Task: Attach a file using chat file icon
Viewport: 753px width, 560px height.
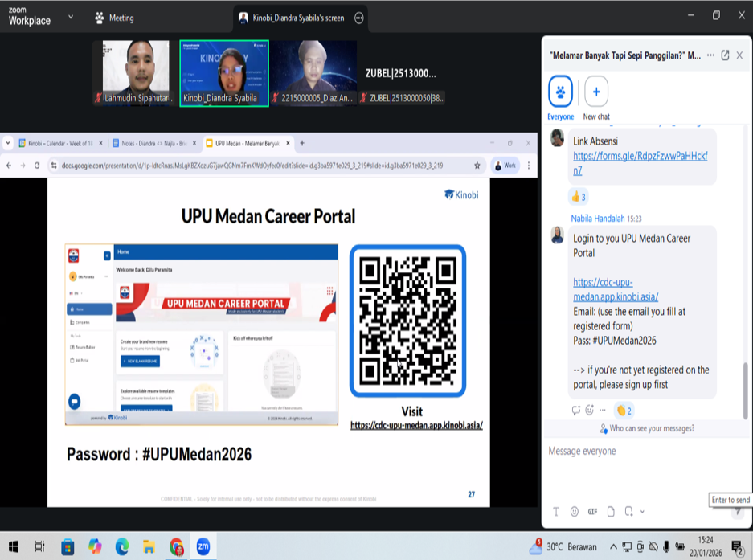Action: tap(611, 512)
